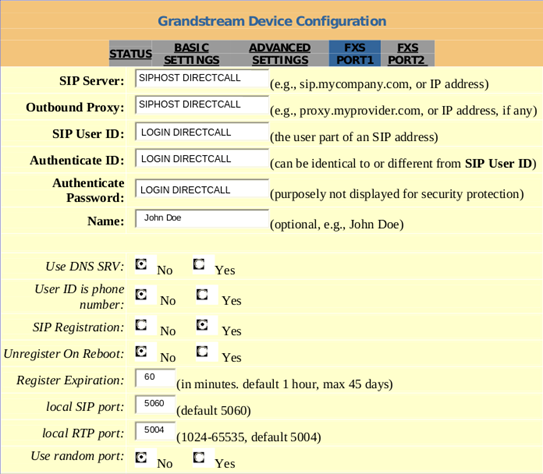Click the SIP User ID field
The image size is (543, 474).
(x=202, y=131)
